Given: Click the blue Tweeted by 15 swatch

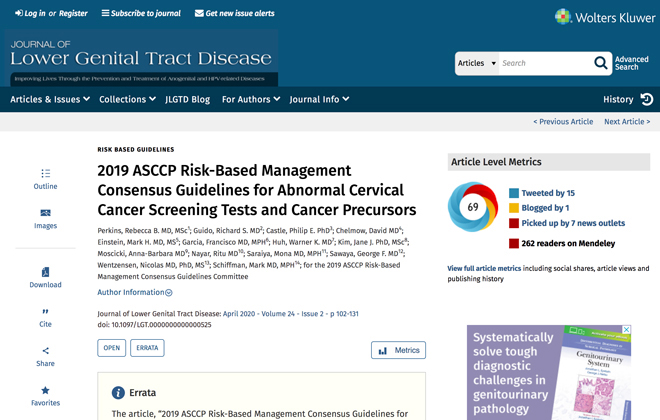Looking at the screenshot, I should pyautogui.click(x=514, y=193).
